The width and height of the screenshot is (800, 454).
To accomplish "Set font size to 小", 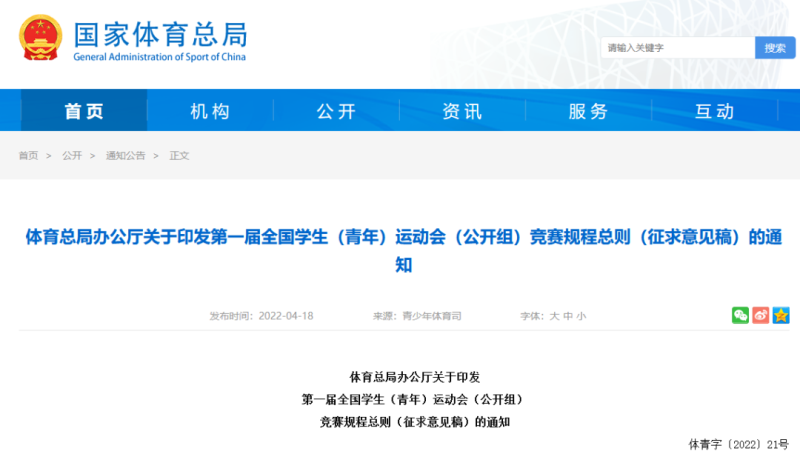I will click(581, 316).
